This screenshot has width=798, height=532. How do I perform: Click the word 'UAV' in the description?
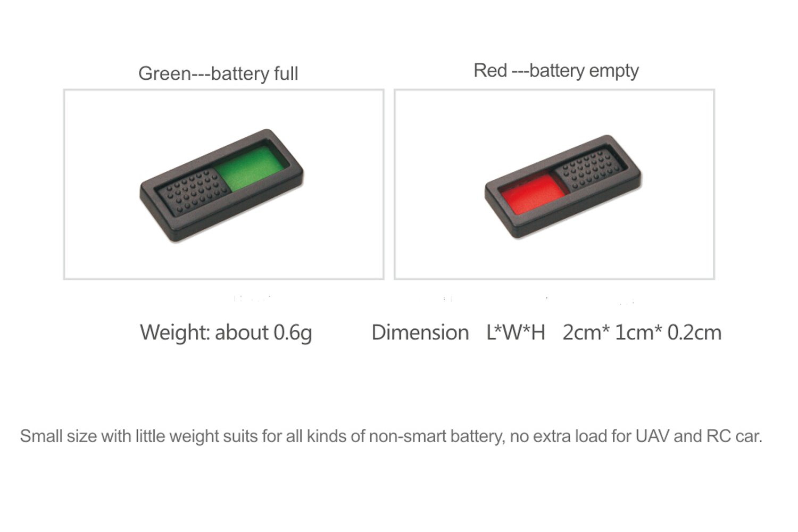(x=652, y=436)
